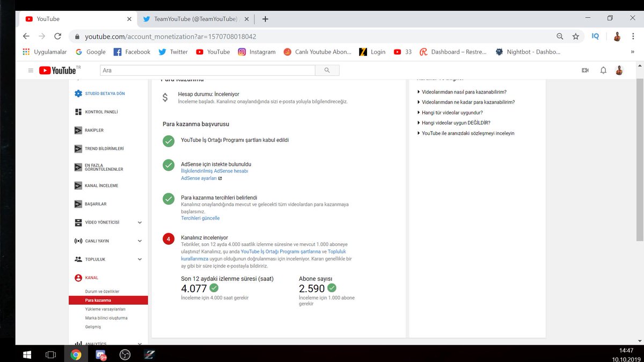
Task: Open the Dashboard – Restre... bookmark
Action: click(x=453, y=52)
